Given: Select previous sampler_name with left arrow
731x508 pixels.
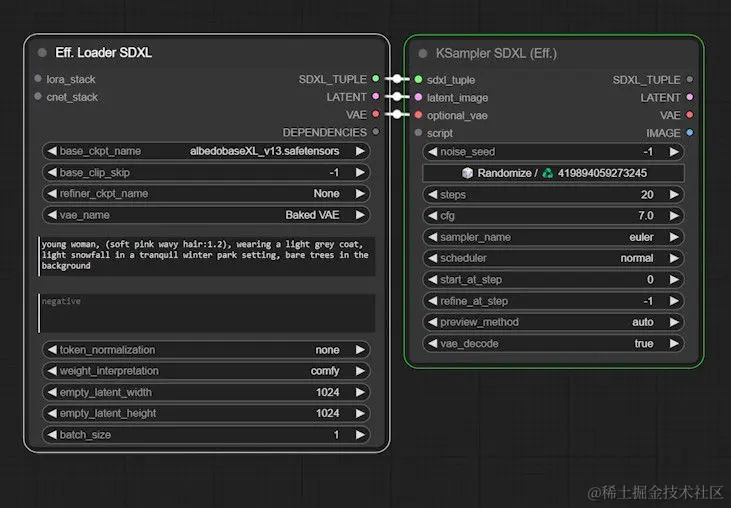Looking at the screenshot, I should pyautogui.click(x=433, y=237).
